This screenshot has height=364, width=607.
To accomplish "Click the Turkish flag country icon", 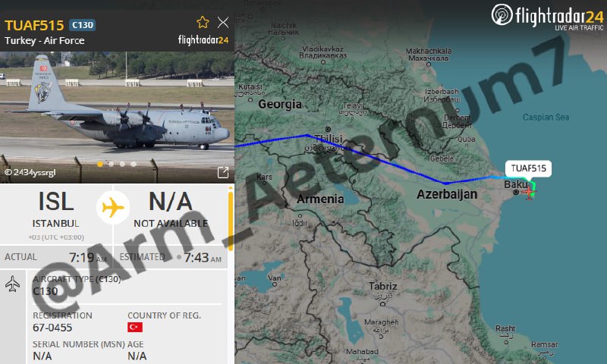I will tap(135, 328).
